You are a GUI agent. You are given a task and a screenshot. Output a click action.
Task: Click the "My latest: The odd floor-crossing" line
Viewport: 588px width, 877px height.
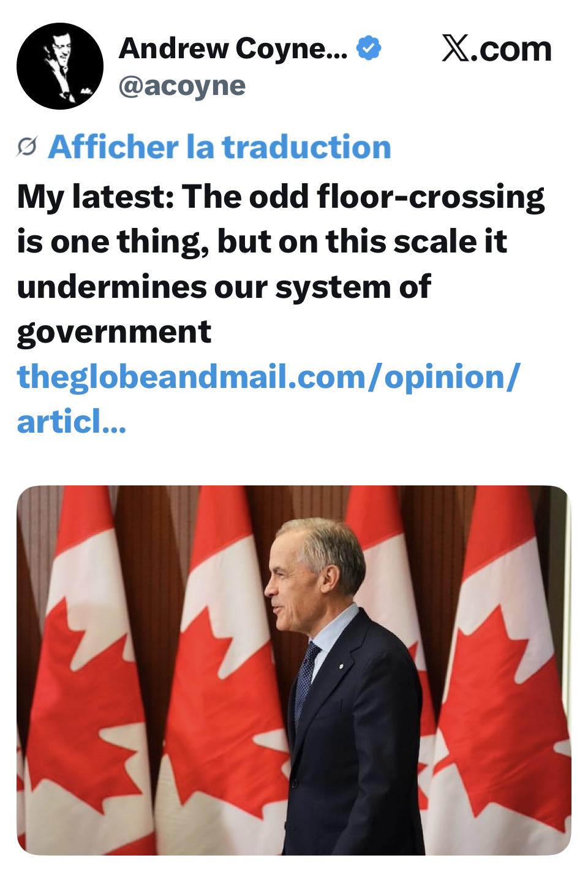(281, 197)
